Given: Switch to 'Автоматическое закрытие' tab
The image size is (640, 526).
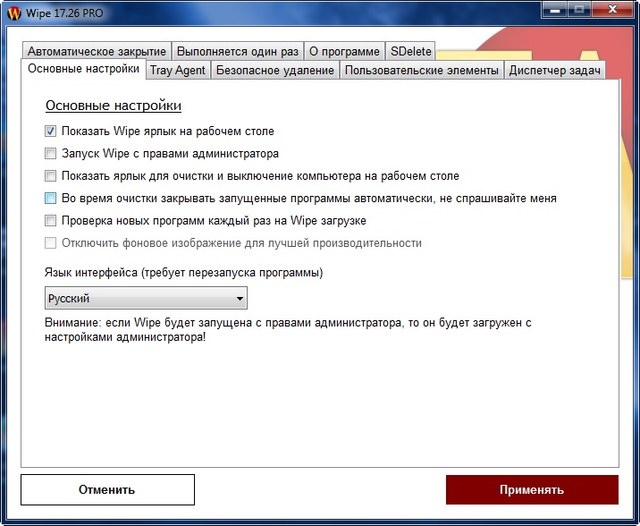Looking at the screenshot, I should click(96, 51).
